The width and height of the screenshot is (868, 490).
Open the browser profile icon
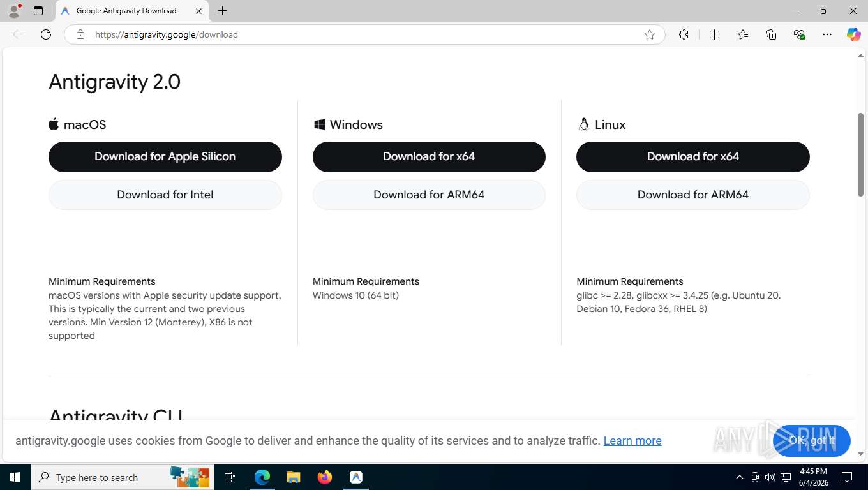[x=14, y=11]
